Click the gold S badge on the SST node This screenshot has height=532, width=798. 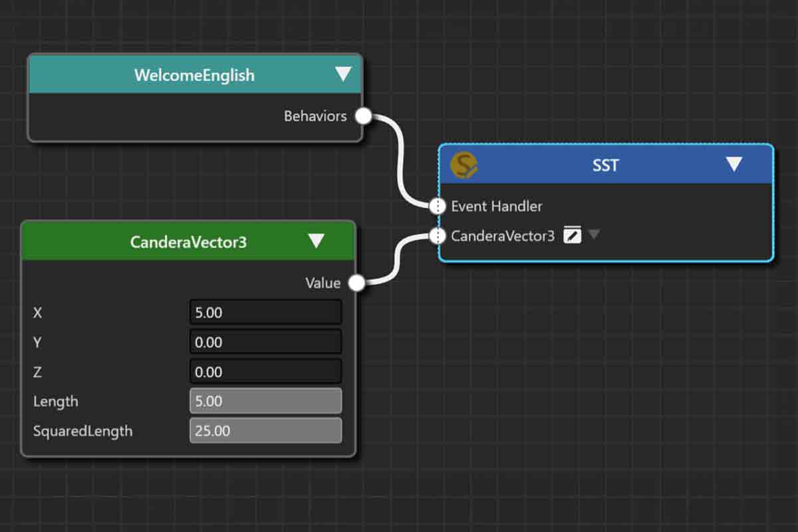point(464,166)
